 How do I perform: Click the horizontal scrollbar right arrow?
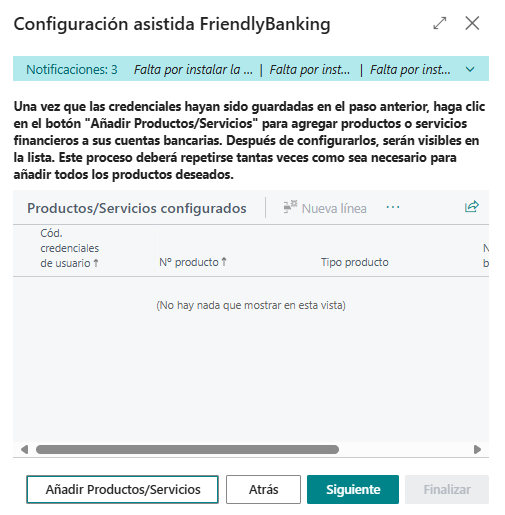[x=477, y=449]
